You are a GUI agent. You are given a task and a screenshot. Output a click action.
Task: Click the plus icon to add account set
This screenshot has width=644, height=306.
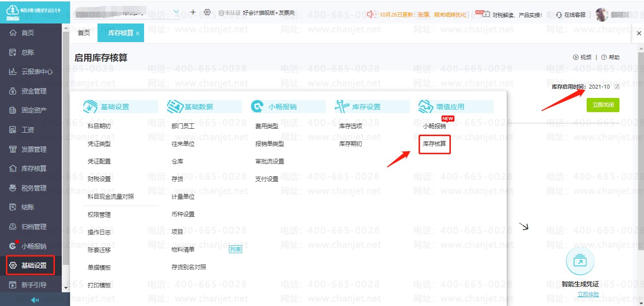193,12
